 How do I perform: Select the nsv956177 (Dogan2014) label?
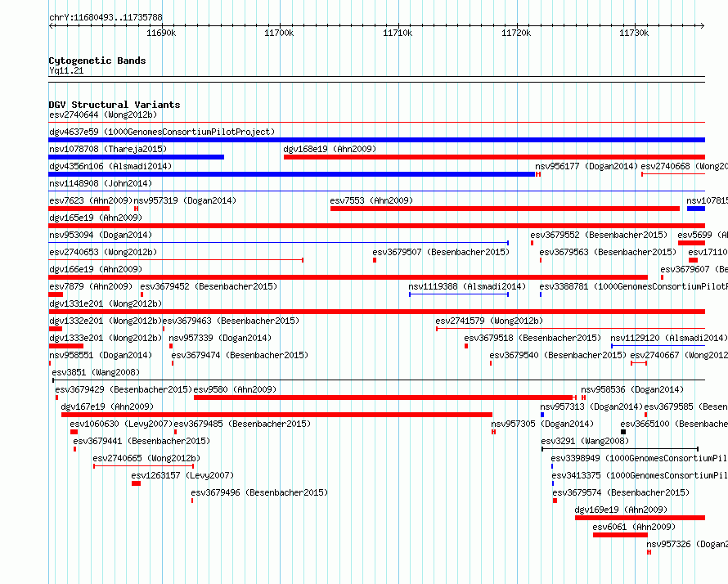pyautogui.click(x=586, y=166)
